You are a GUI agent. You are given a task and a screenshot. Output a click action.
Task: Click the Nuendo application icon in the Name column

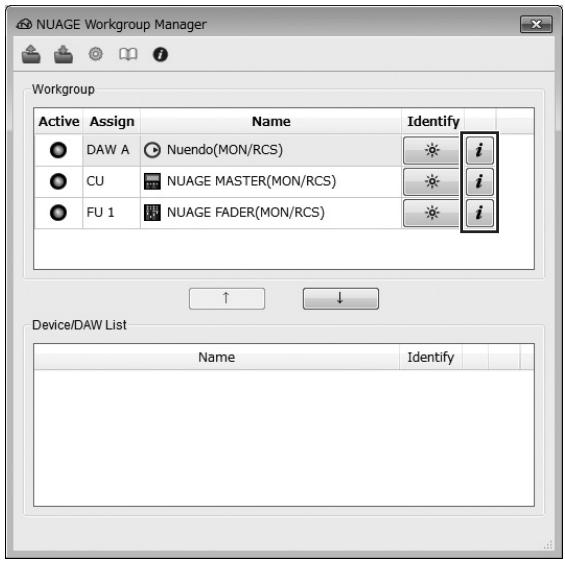point(152,150)
